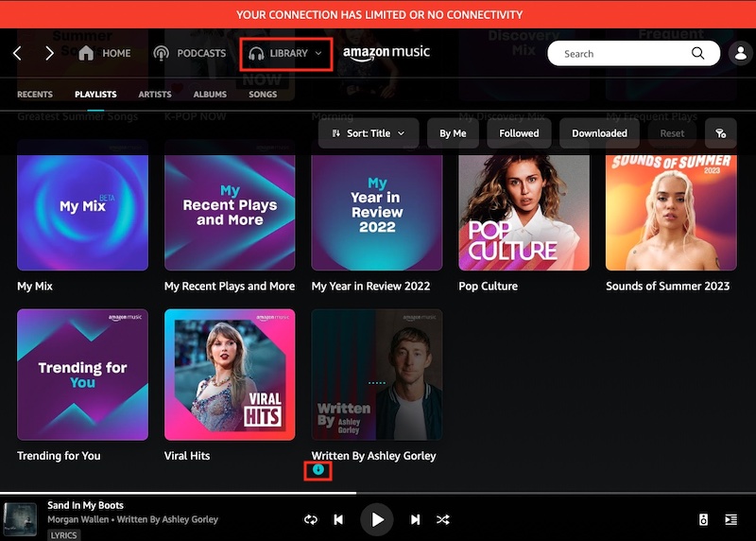
Task: Go to the Podcasts section
Action: click(x=190, y=54)
